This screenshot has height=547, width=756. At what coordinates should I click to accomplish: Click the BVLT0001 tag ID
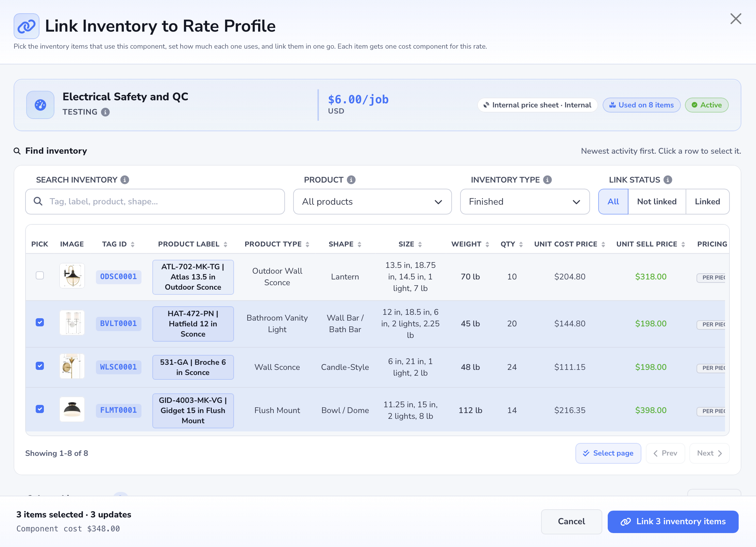(x=118, y=324)
